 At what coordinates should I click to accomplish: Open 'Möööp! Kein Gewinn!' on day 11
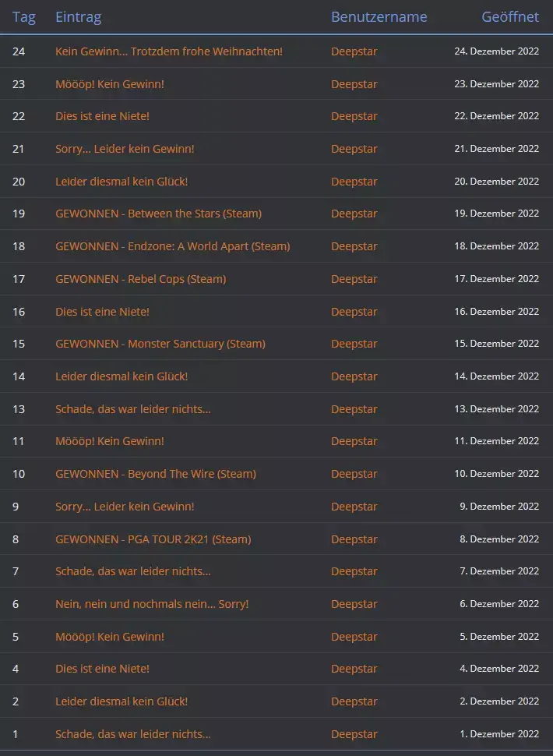click(x=110, y=441)
